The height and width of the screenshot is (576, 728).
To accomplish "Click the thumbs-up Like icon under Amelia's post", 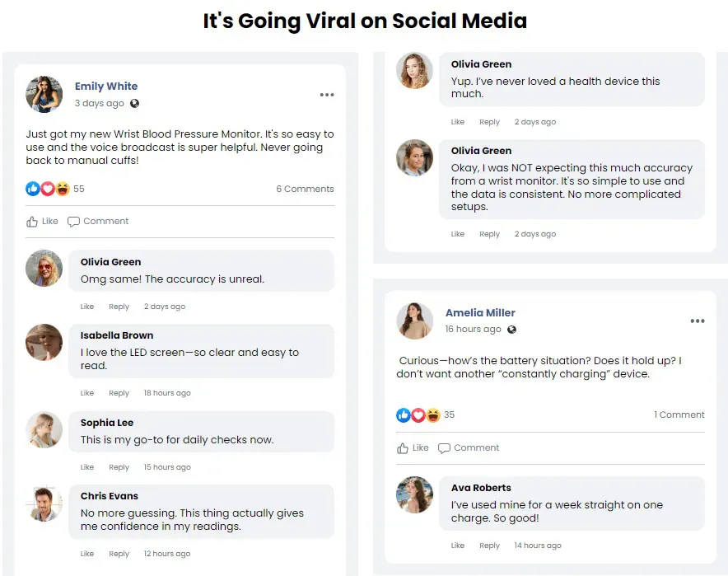I will (404, 448).
